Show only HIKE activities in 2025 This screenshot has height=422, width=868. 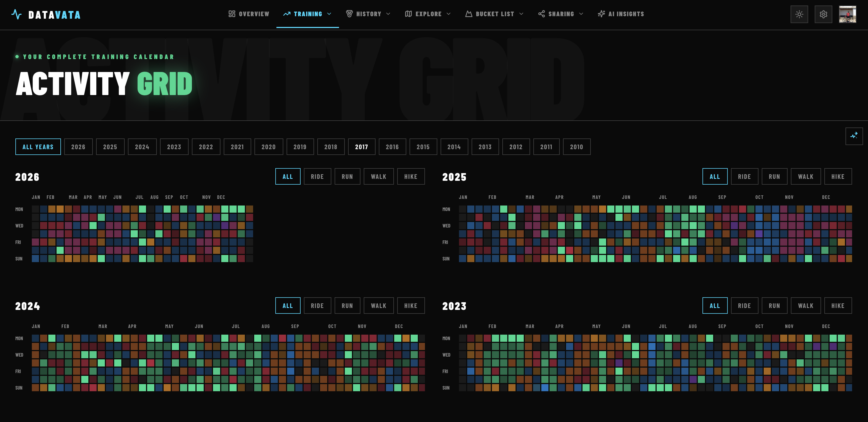[838, 176]
